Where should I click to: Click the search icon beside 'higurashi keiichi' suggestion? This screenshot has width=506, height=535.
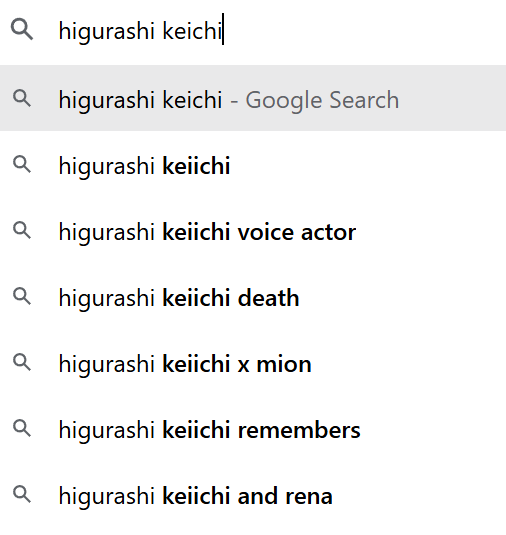click(22, 164)
